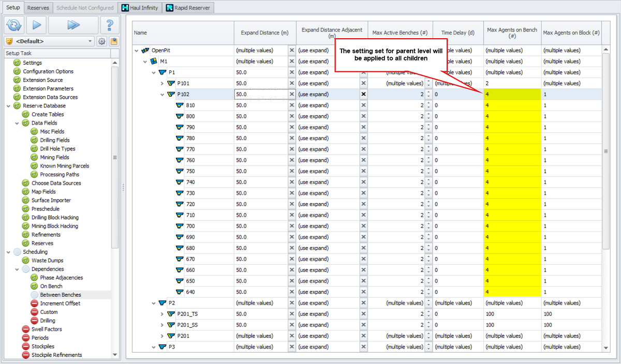Click yellow Max Agents on Bench cell for 790
The height and width of the screenshot is (364, 621).
(512, 127)
